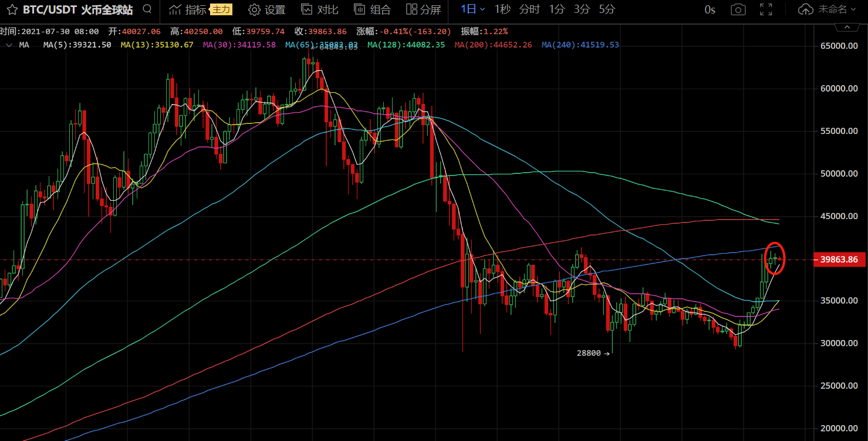The image size is (868, 441).
Task: Click the current price tag 39863.86
Action: [x=840, y=259]
